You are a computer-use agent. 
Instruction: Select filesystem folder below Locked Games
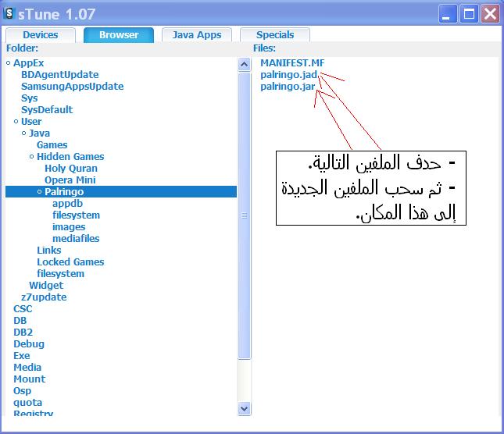pyautogui.click(x=60, y=274)
